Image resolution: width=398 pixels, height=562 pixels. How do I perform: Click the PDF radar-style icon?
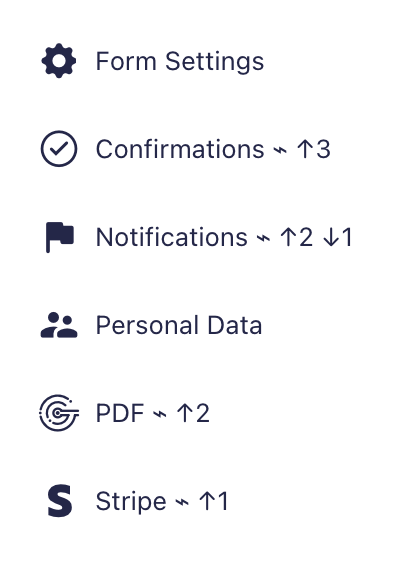(x=59, y=413)
